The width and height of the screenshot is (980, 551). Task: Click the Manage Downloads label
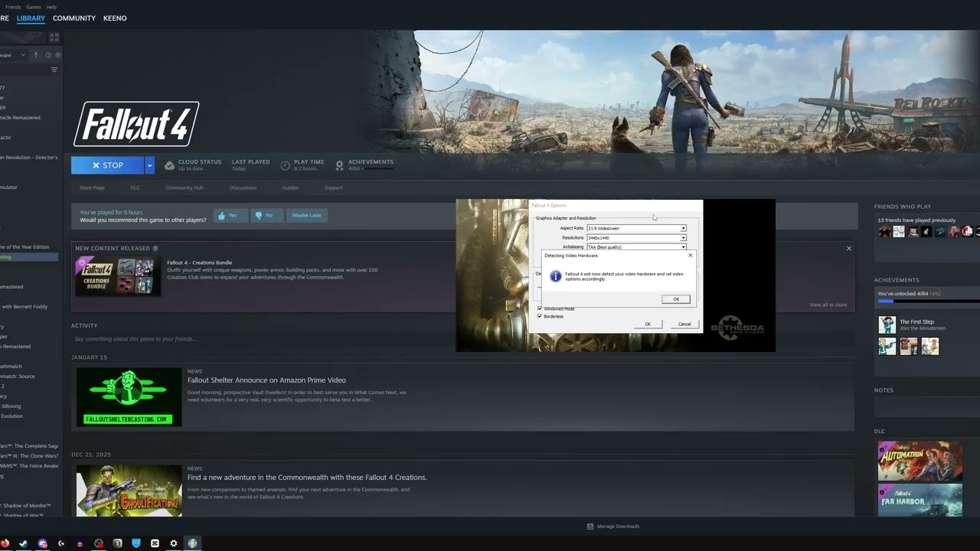[618, 527]
